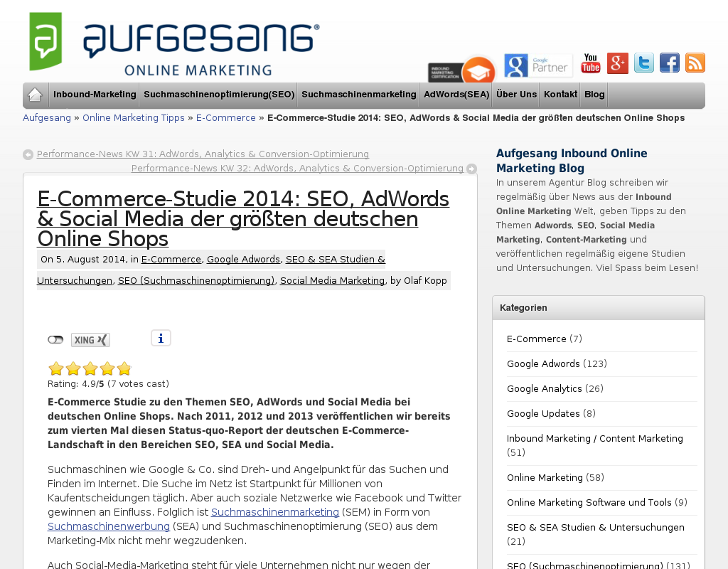
Task: Click the home icon in navigation bar
Action: tap(36, 95)
